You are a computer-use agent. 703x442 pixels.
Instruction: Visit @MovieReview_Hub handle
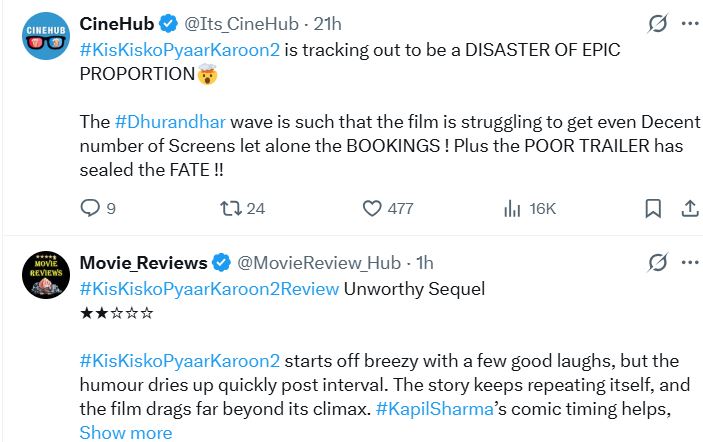[318, 263]
